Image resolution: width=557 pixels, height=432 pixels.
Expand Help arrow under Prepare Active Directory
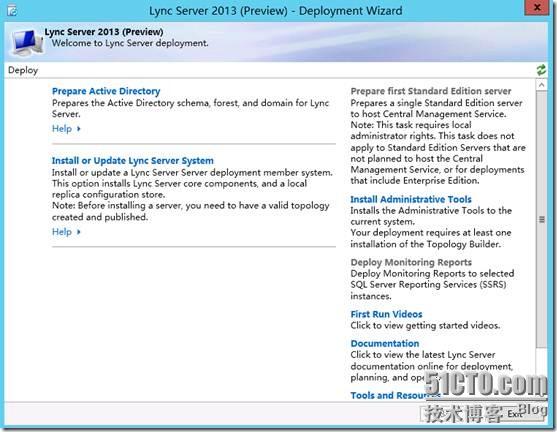(79, 129)
